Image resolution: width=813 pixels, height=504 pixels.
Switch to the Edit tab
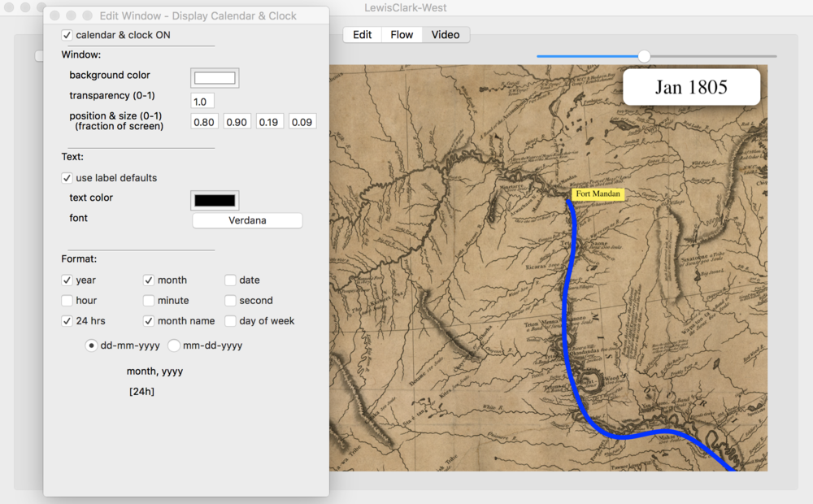(x=363, y=35)
